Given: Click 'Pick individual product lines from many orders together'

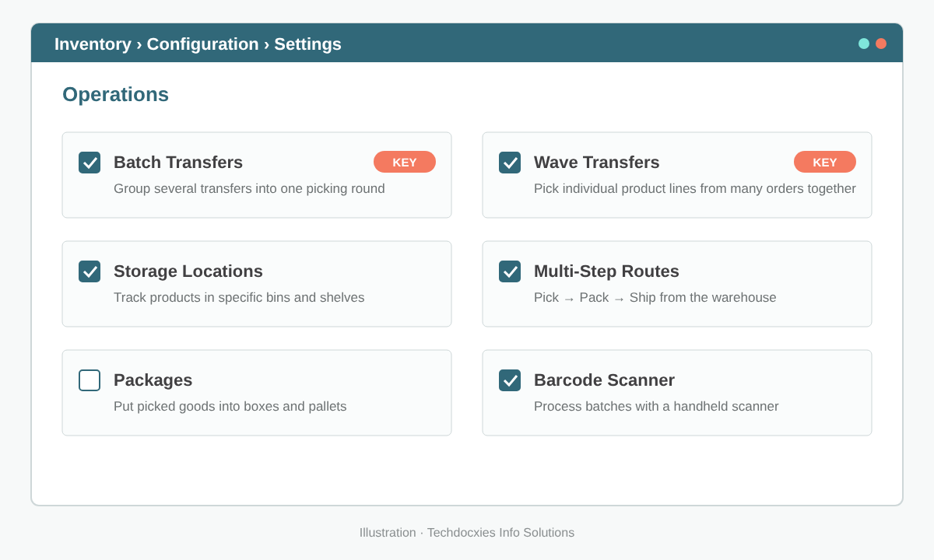Looking at the screenshot, I should click(695, 189).
